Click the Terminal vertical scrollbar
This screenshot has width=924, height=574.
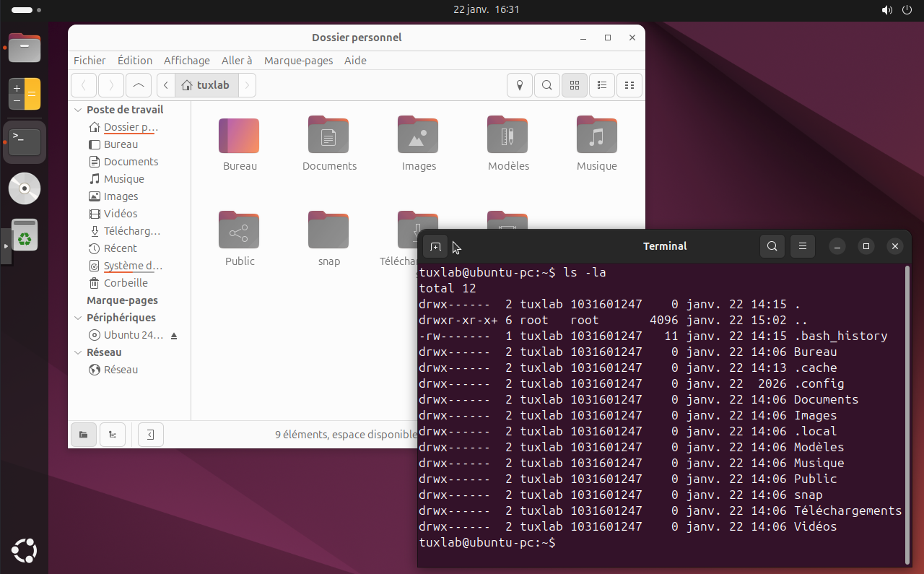907,414
